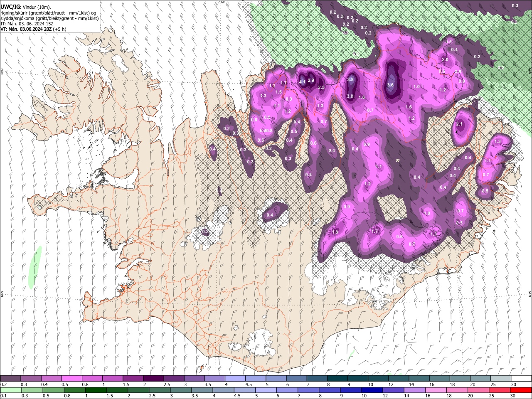
Task: Select the 'rigning/skúrir' description line
Action: click(x=49, y=13)
